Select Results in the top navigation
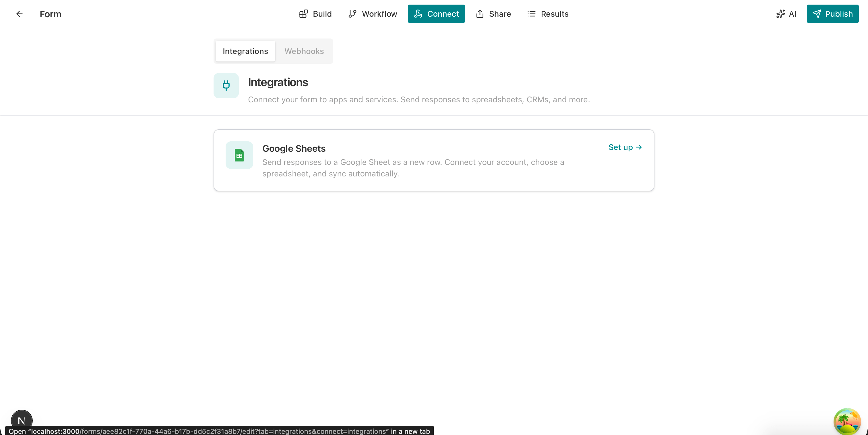 click(548, 14)
